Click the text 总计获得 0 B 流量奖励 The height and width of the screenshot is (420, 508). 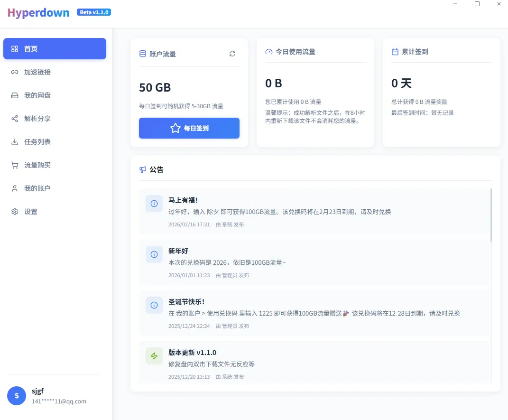(419, 102)
